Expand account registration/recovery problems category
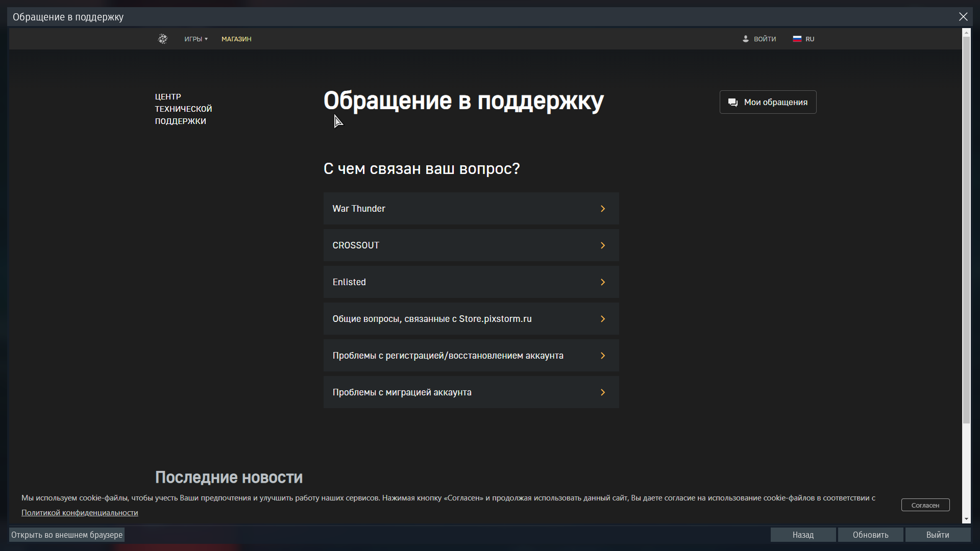 pyautogui.click(x=471, y=356)
